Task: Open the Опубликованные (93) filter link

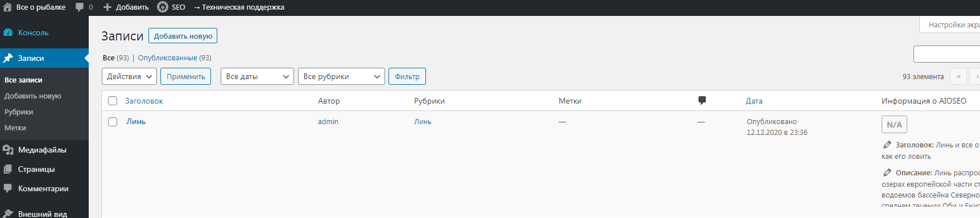Action: click(175, 58)
